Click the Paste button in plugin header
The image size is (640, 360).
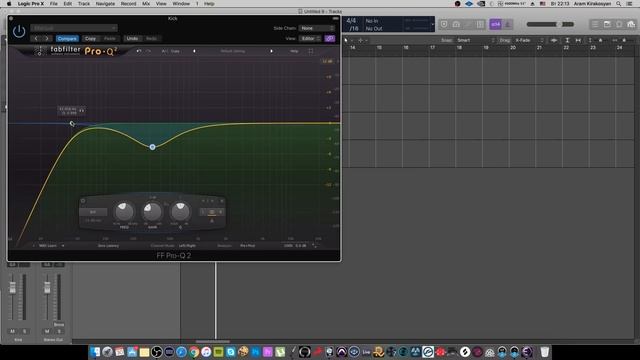click(110, 38)
